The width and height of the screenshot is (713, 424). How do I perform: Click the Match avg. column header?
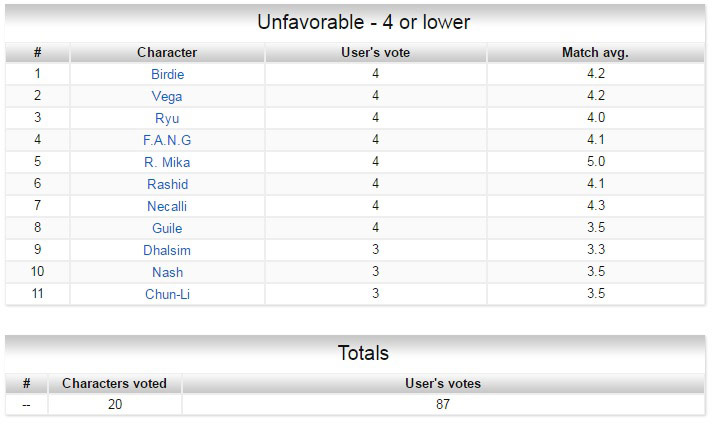tap(596, 52)
